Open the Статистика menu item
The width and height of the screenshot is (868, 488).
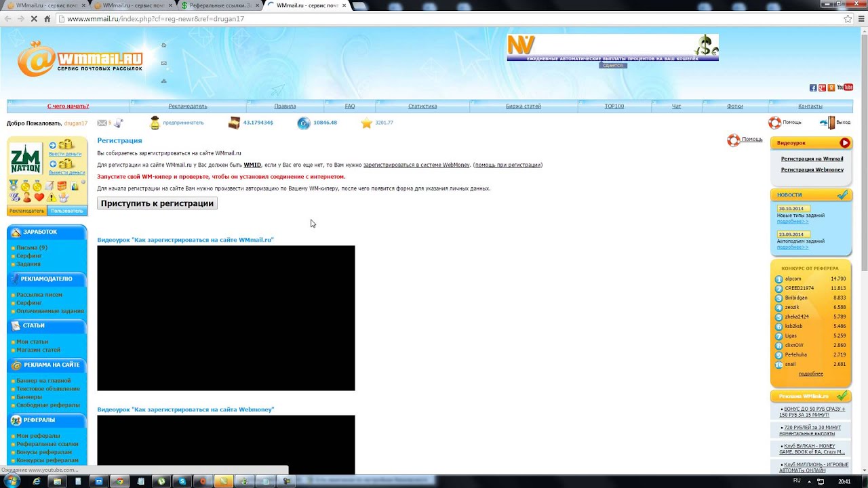422,106
